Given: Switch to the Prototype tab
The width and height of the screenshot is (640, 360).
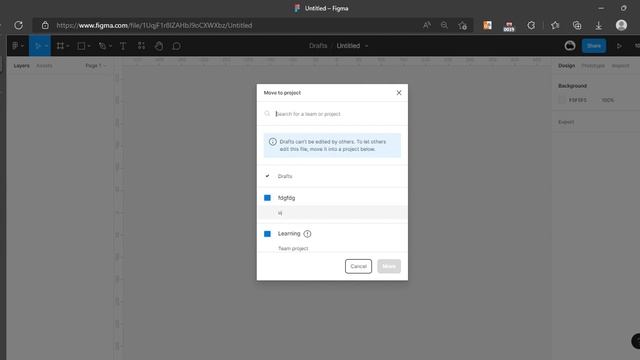Looking at the screenshot, I should (593, 66).
